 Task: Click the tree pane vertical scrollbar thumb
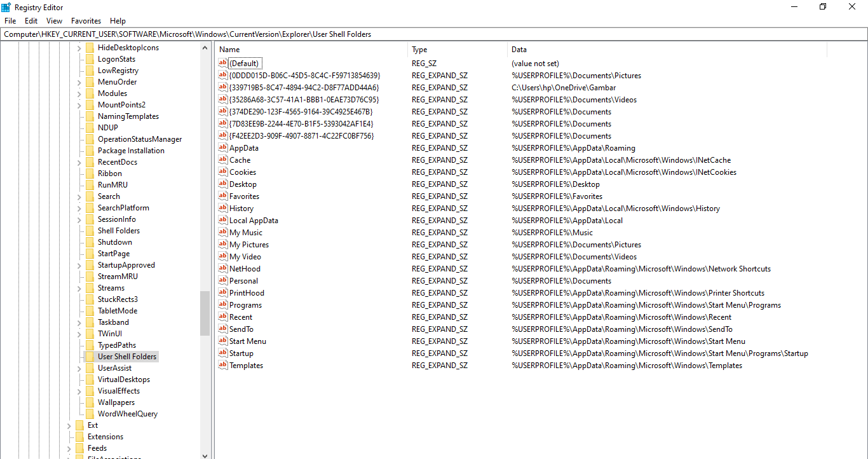tap(205, 313)
